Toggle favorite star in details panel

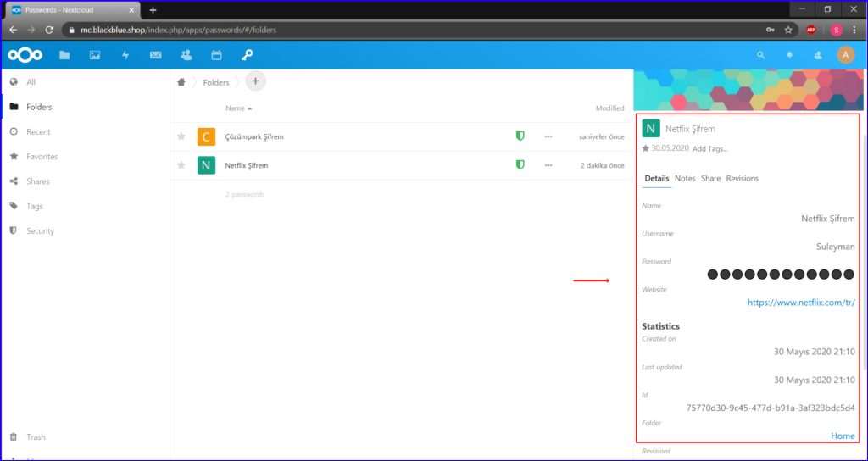click(645, 148)
